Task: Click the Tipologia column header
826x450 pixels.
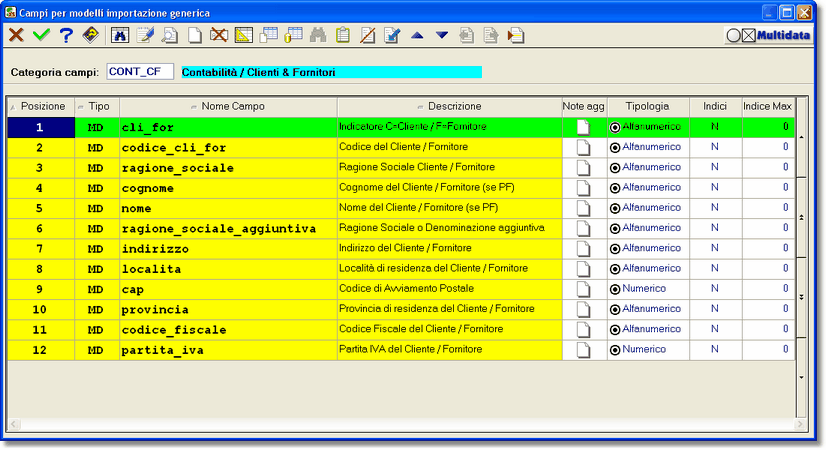Action: click(x=648, y=106)
